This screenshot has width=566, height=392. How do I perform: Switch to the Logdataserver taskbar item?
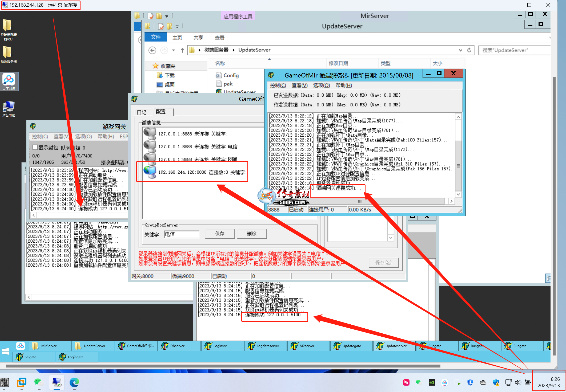(x=266, y=346)
